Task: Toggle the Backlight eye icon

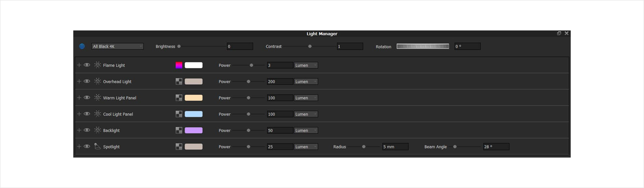Action: click(87, 130)
